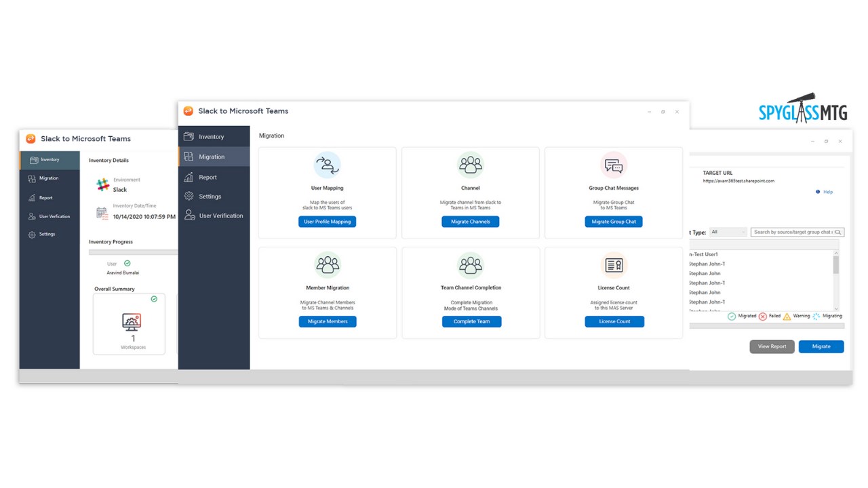Click the progress bar above View Report
The width and height of the screenshot is (868, 488).
point(767,326)
